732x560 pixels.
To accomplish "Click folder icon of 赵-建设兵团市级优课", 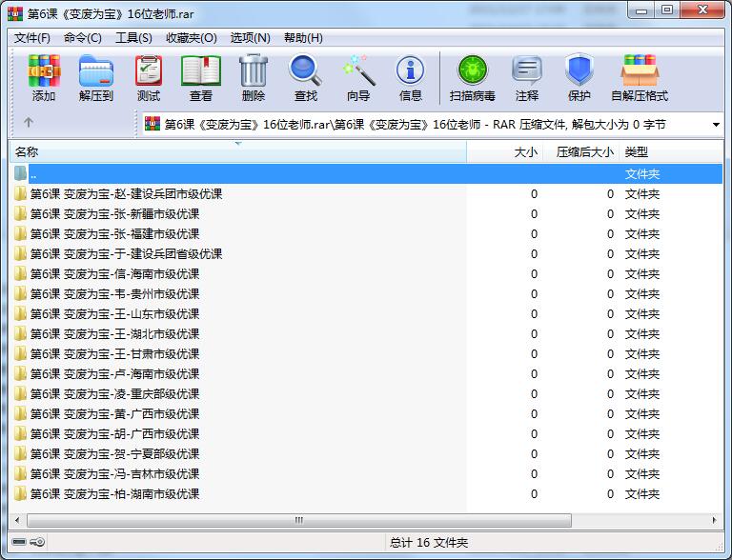I will (x=20, y=193).
